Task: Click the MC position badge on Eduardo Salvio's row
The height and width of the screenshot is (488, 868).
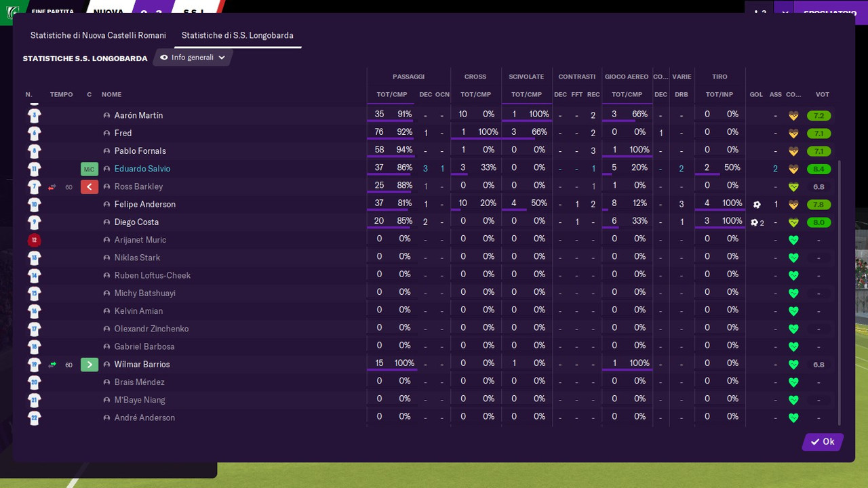Action: (90, 169)
